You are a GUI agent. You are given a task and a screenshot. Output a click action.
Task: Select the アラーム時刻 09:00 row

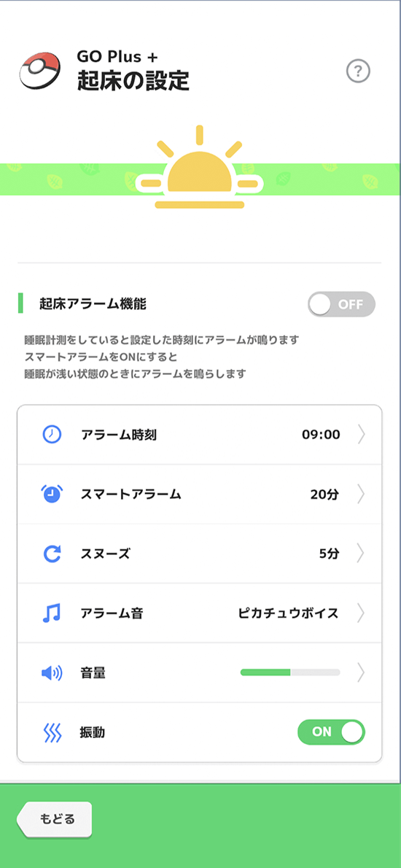pyautogui.click(x=200, y=435)
